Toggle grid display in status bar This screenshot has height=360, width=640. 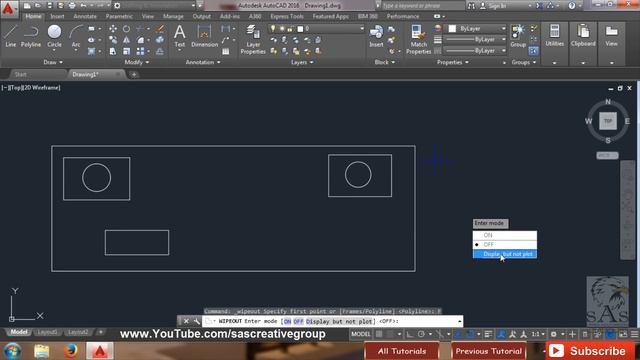[x=379, y=334]
